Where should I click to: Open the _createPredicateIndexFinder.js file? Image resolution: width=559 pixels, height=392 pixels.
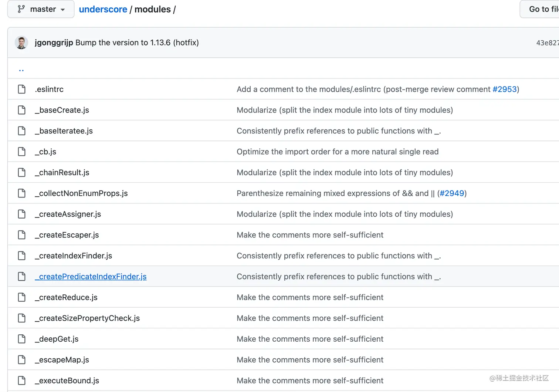pos(91,277)
